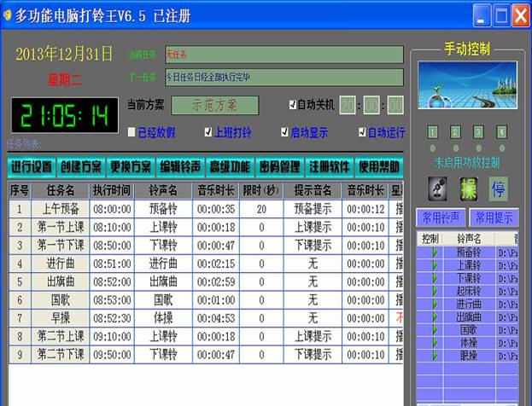Click the digital clock display
The width and height of the screenshot is (532, 406).
tap(65, 115)
